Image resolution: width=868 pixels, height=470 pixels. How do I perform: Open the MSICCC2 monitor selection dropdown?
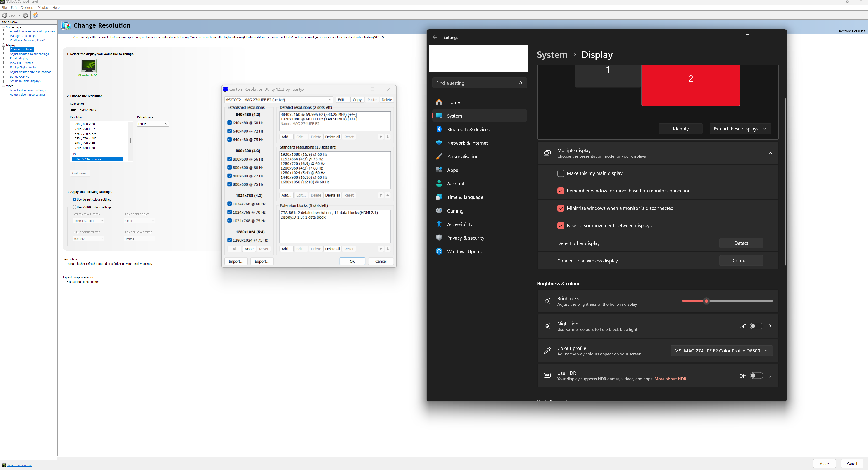(x=278, y=100)
